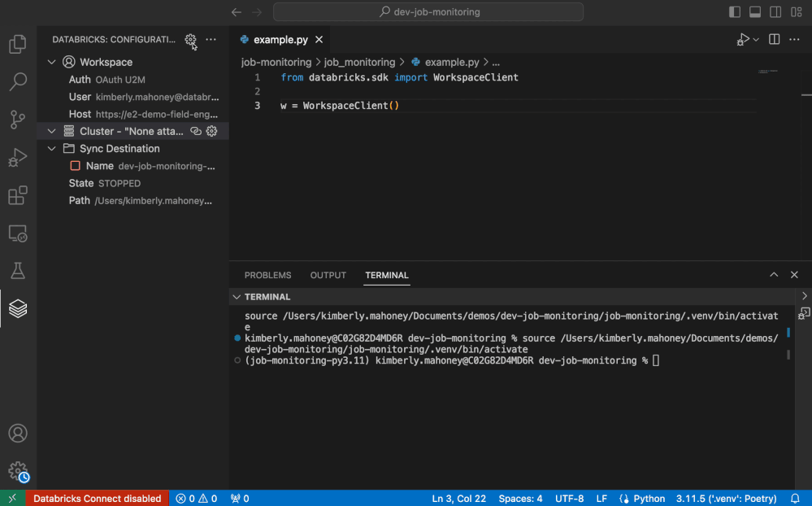Collapse the Workspace tree section
Screen dimensions: 812x506
pos(52,63)
